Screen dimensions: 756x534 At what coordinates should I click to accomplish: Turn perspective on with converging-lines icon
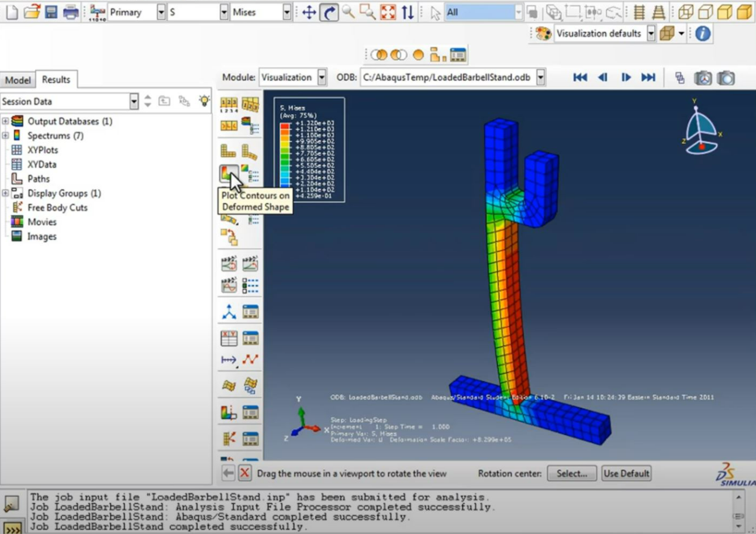click(x=659, y=12)
